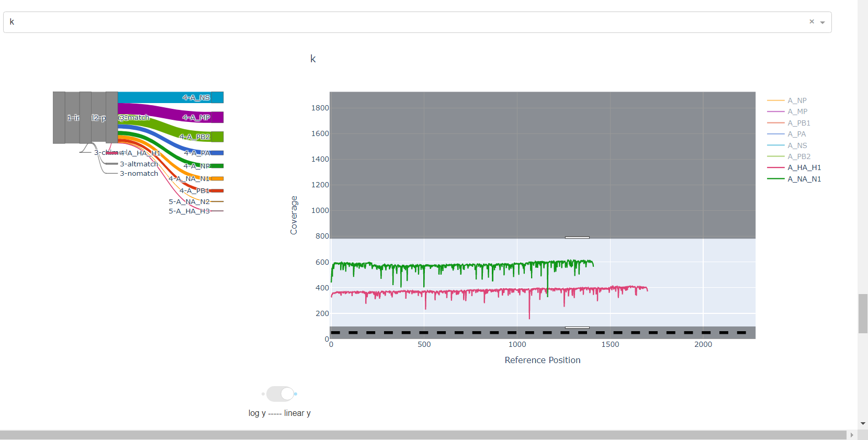Screen dimensions: 868x440
Task: Hide the A_HA_H1 trace in the legend
Action: coord(804,167)
